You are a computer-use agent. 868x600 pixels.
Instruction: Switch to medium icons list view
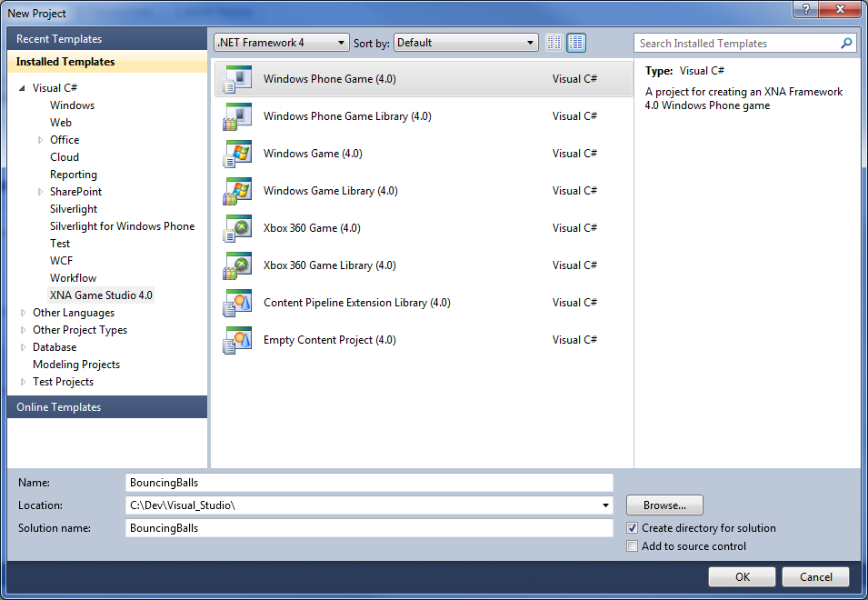pyautogui.click(x=576, y=43)
